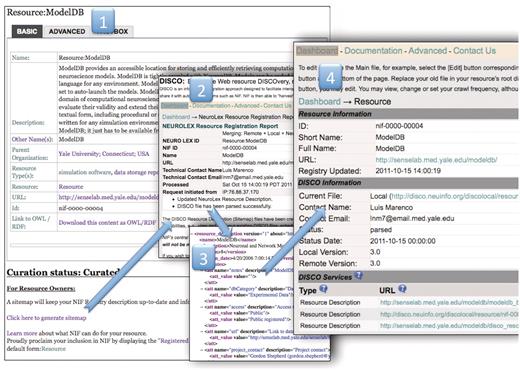The height and width of the screenshot is (370, 520).
Task: Click the NIF ID value in registration report
Action: pos(239,148)
